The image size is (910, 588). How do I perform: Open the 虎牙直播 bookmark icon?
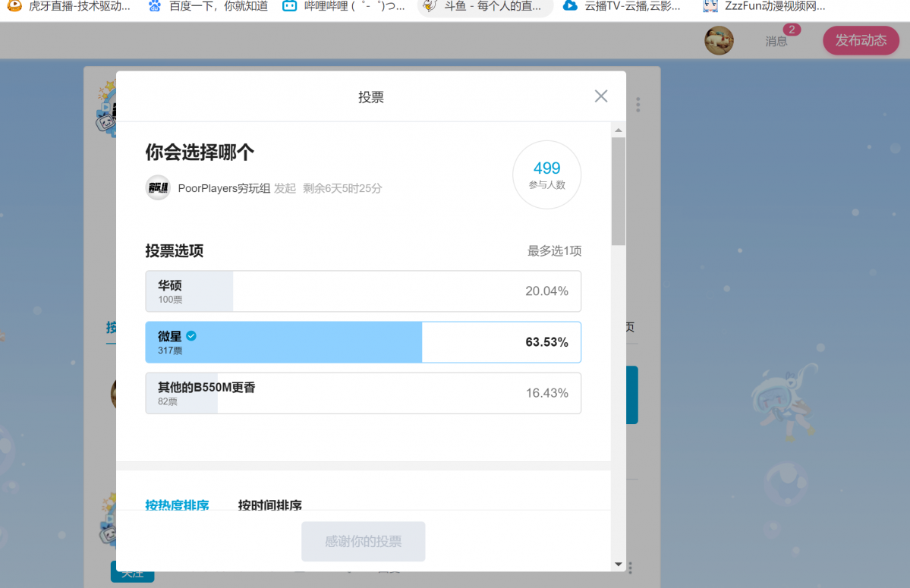[x=14, y=7]
